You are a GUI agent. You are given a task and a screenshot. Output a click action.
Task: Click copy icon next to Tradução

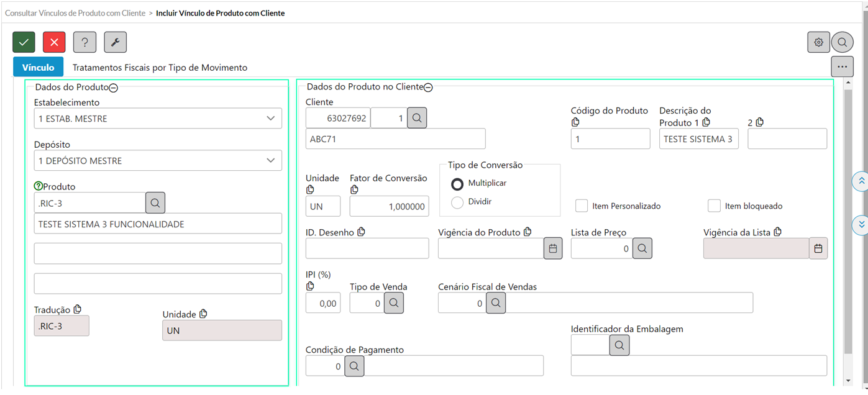click(x=78, y=309)
